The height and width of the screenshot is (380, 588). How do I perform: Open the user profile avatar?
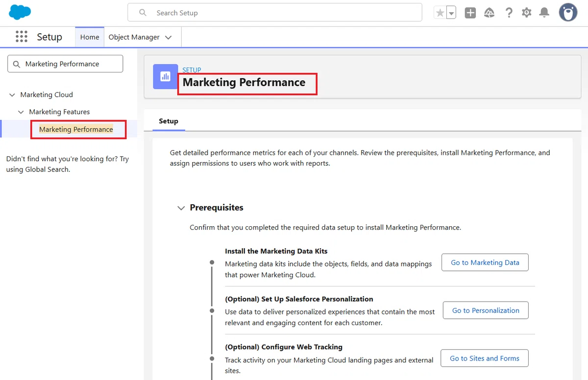pos(568,13)
